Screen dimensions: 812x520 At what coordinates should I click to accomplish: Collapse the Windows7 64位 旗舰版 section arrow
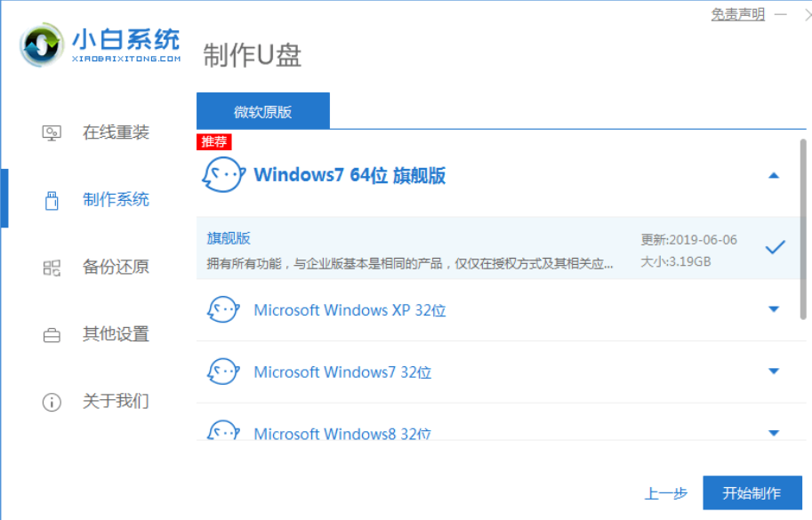(773, 176)
